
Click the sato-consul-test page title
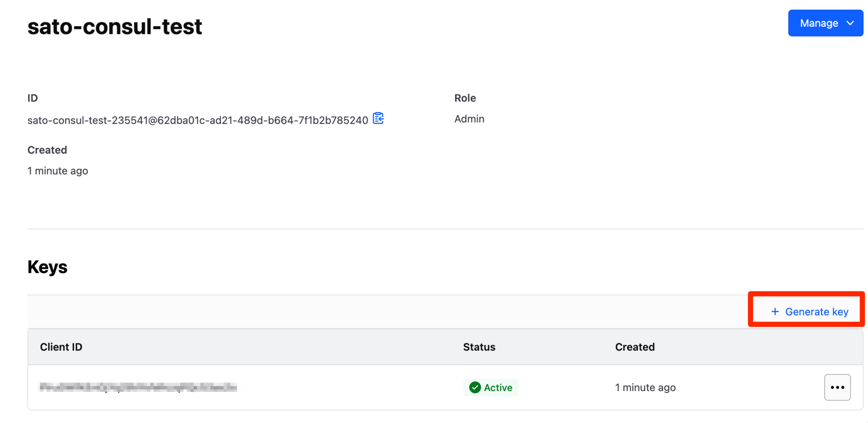(115, 27)
